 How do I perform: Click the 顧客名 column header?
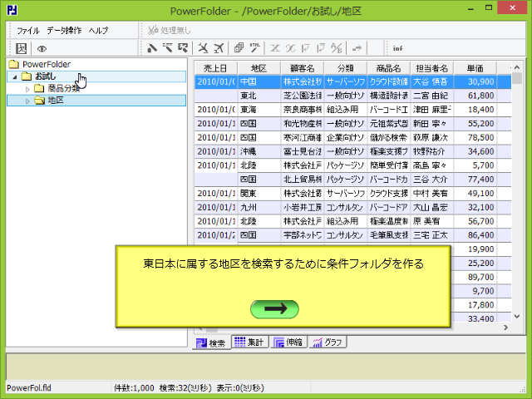(x=303, y=68)
